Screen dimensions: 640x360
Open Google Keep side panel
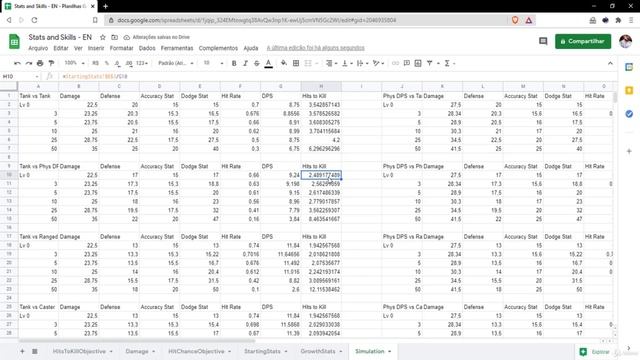pos(629,90)
